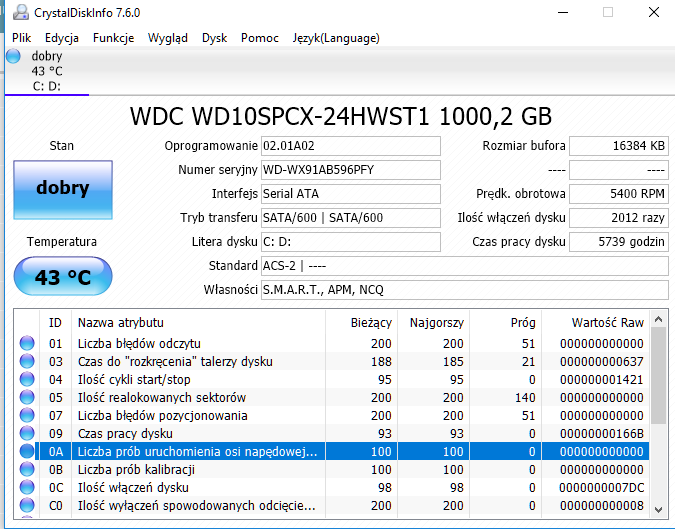
Task: Click status orb for attribute 01
Action: point(27,343)
